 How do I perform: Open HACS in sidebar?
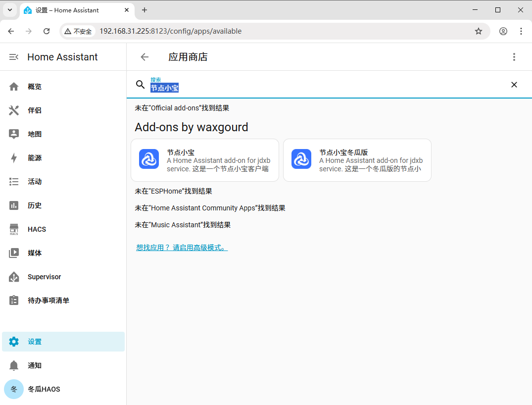click(63, 229)
